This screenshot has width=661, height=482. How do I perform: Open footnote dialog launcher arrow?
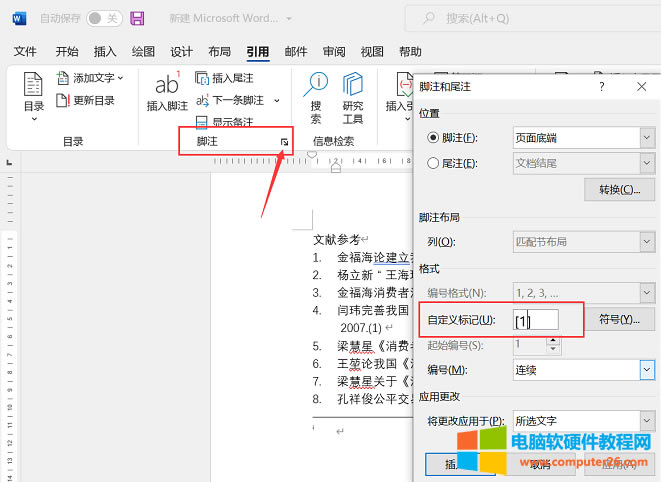click(284, 143)
